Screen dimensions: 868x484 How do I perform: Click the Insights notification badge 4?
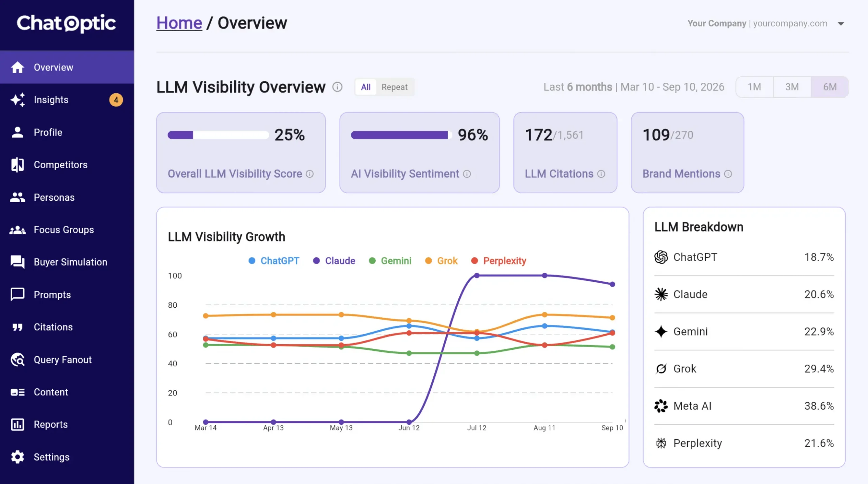[x=116, y=100]
